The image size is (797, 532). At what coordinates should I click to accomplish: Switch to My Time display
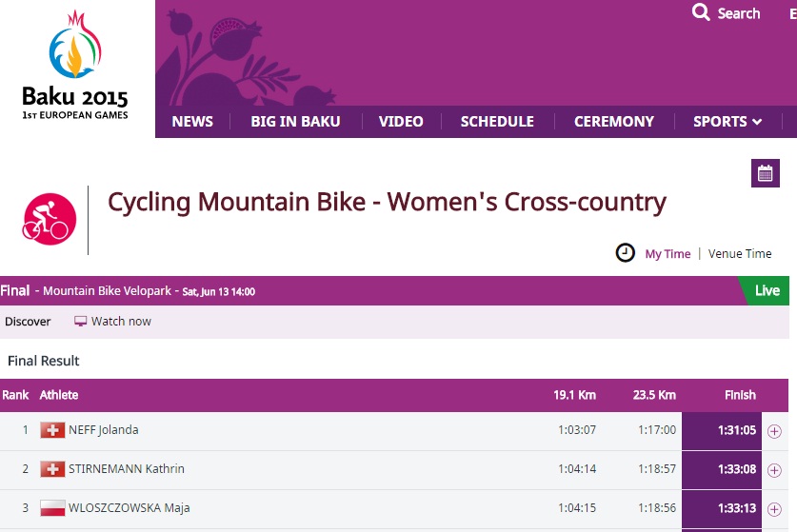[x=667, y=253]
